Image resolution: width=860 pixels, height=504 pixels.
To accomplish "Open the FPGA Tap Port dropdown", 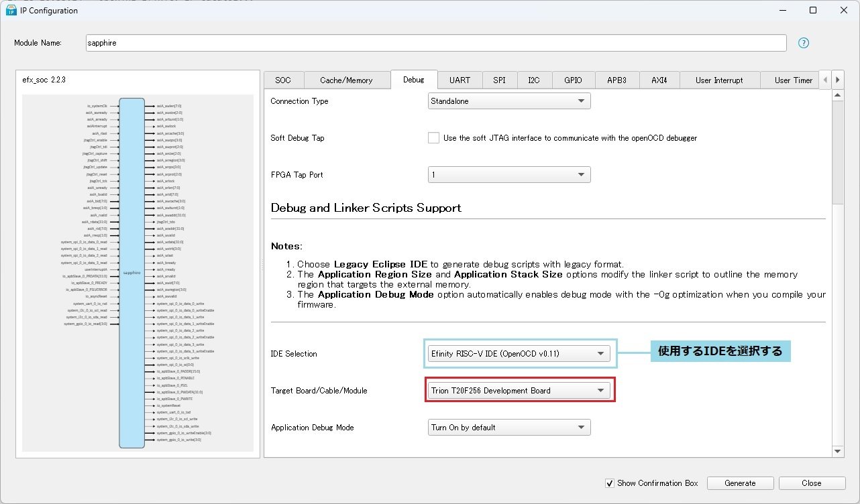I will 509,175.
